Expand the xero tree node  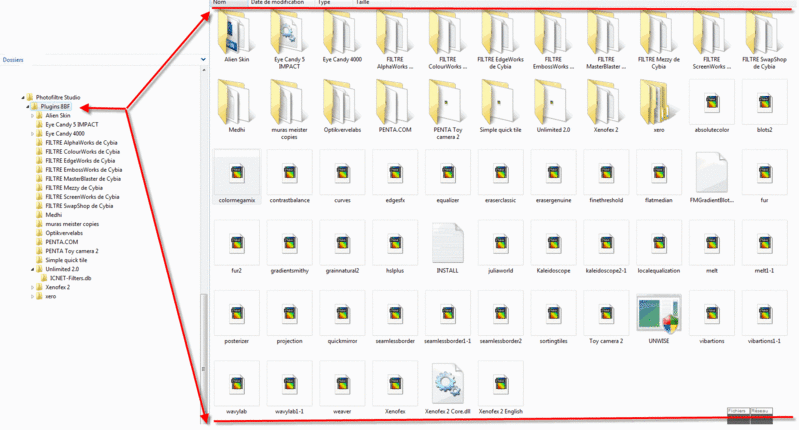coord(33,297)
